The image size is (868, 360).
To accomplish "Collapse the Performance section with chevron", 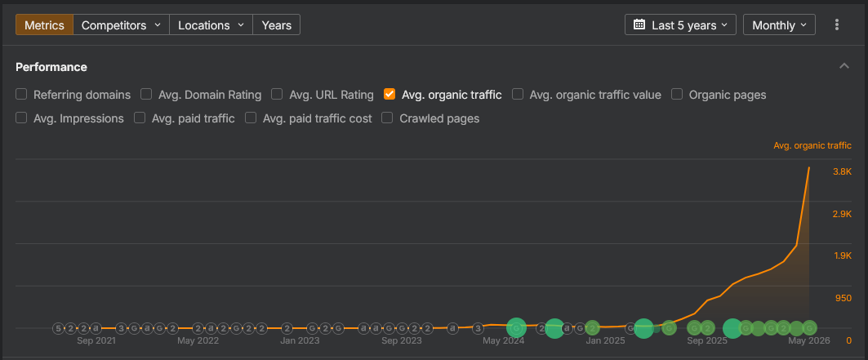I will pos(844,66).
